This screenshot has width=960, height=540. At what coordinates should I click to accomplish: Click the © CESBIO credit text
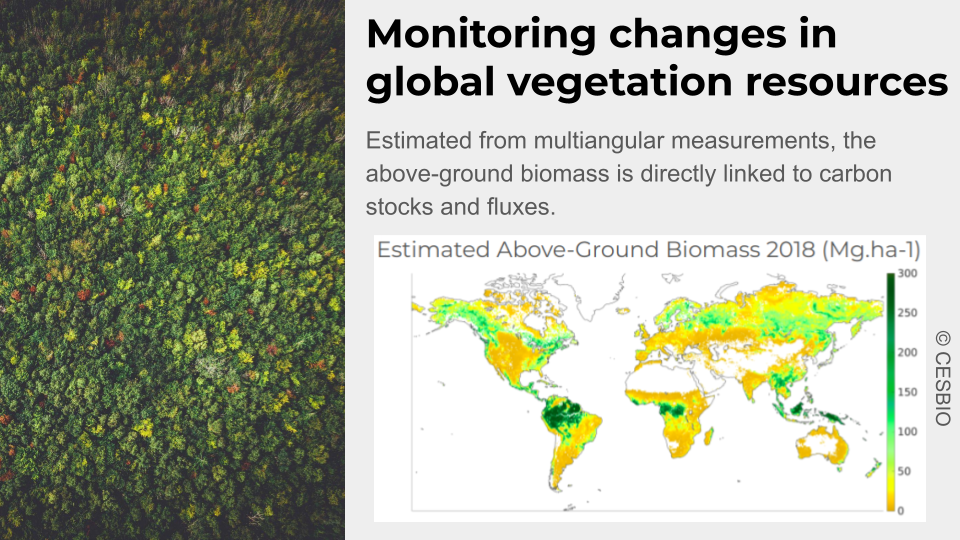pos(942,378)
